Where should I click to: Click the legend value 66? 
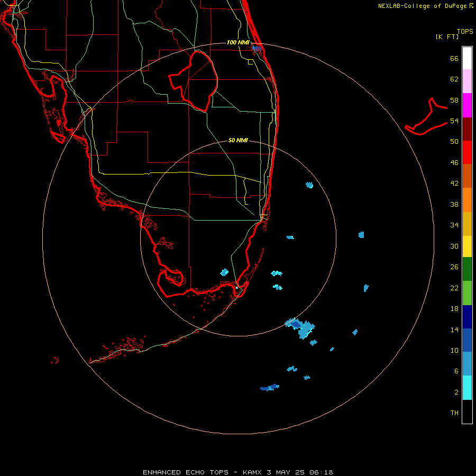454,58
